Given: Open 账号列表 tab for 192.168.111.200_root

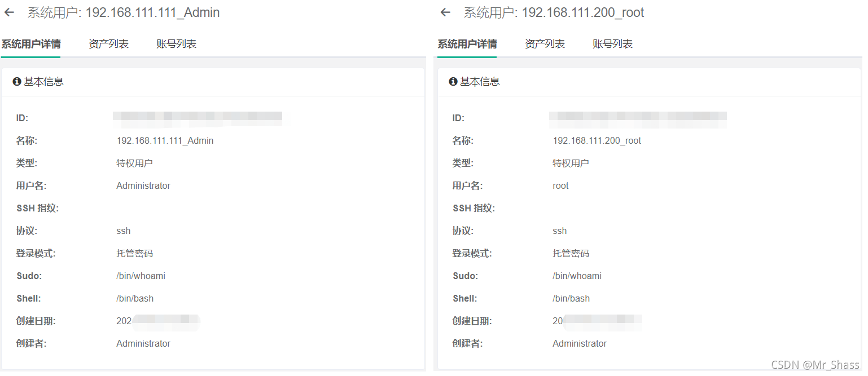Looking at the screenshot, I should [613, 43].
